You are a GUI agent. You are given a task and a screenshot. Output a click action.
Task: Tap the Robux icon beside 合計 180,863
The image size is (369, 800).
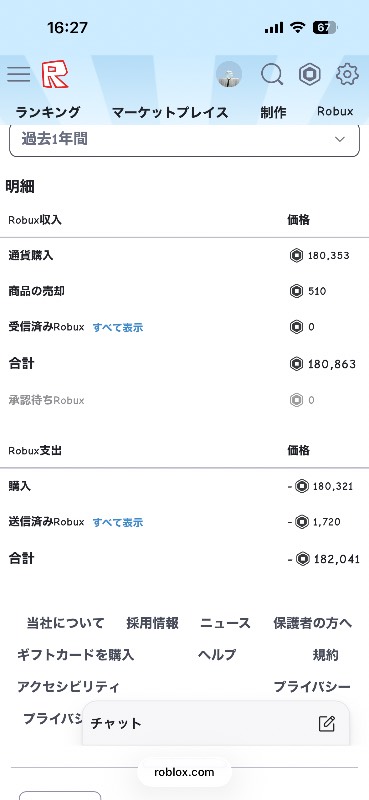(296, 364)
